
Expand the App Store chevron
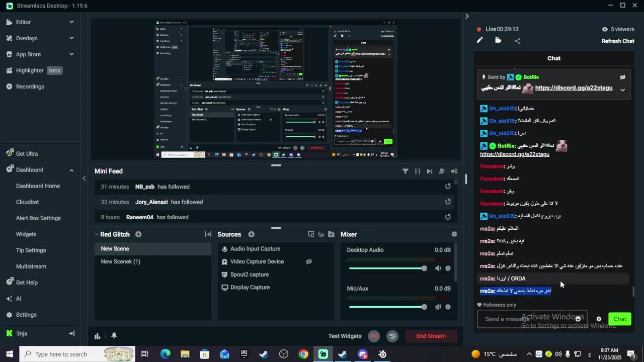pyautogui.click(x=71, y=54)
